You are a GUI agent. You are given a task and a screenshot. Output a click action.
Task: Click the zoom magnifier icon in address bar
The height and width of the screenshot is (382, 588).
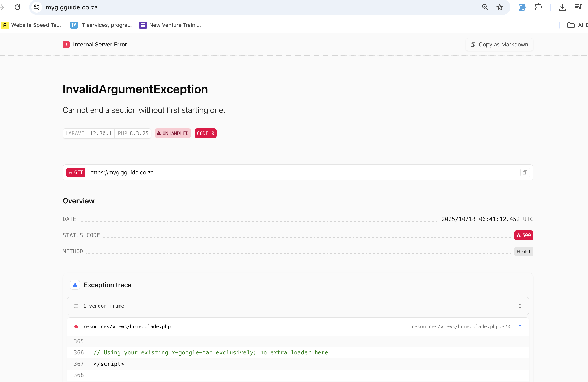tap(485, 7)
